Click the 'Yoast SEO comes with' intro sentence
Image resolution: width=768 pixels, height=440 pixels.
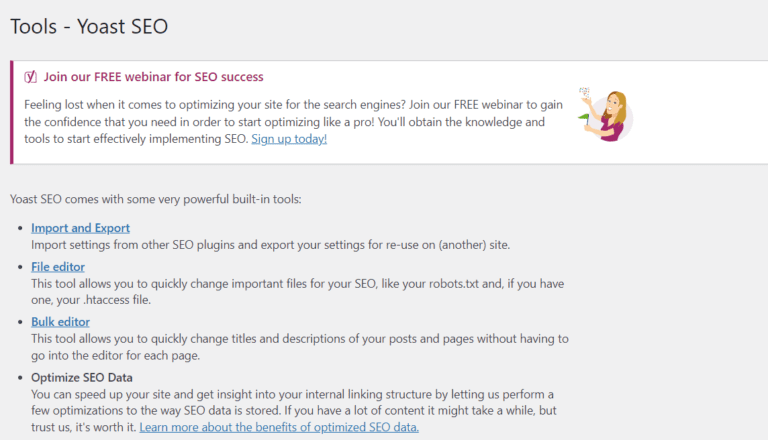tap(155, 199)
